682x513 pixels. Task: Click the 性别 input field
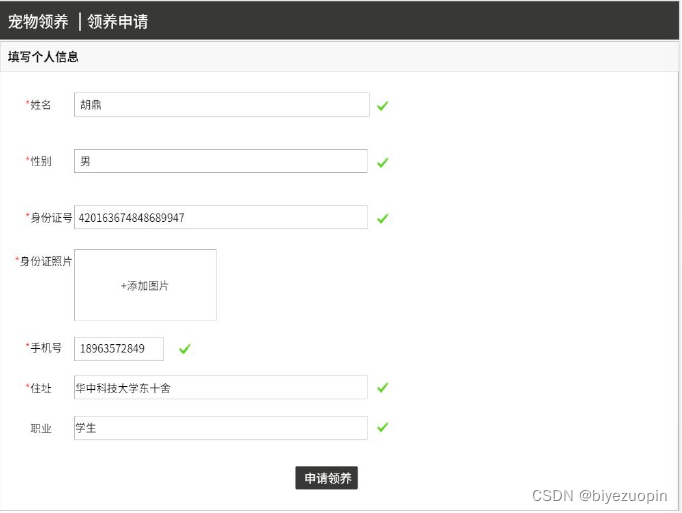click(x=221, y=161)
